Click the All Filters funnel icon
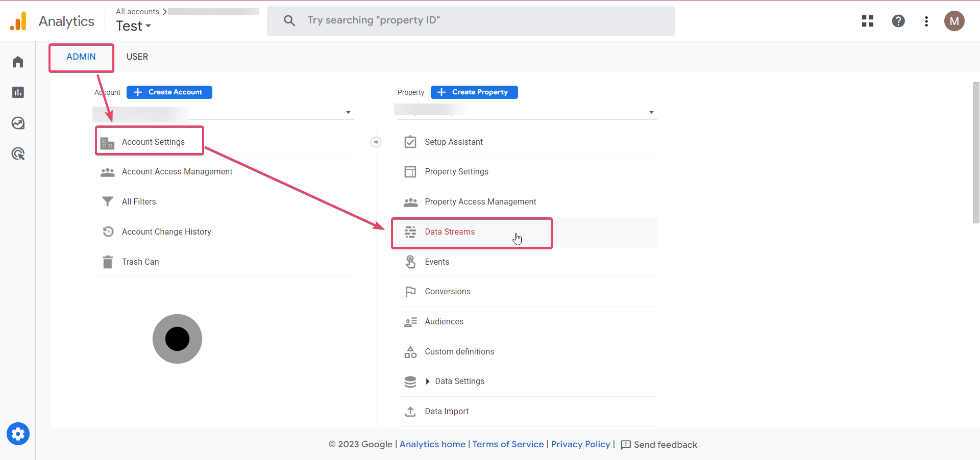980x460 pixels. coord(107,201)
